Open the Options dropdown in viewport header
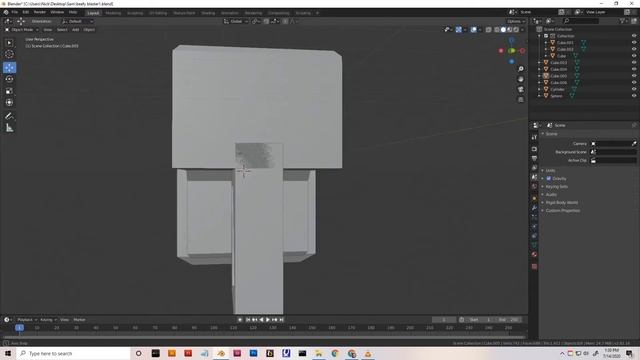The width and height of the screenshot is (640, 360). point(516,21)
